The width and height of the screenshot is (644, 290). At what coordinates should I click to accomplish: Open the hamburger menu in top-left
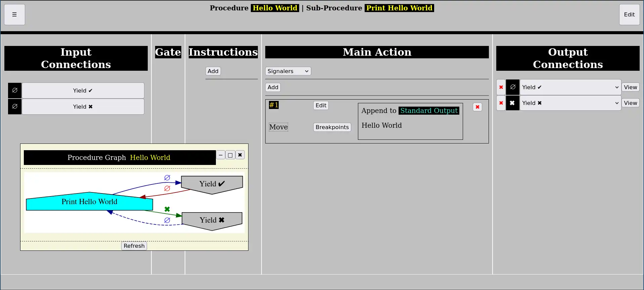pos(14,14)
